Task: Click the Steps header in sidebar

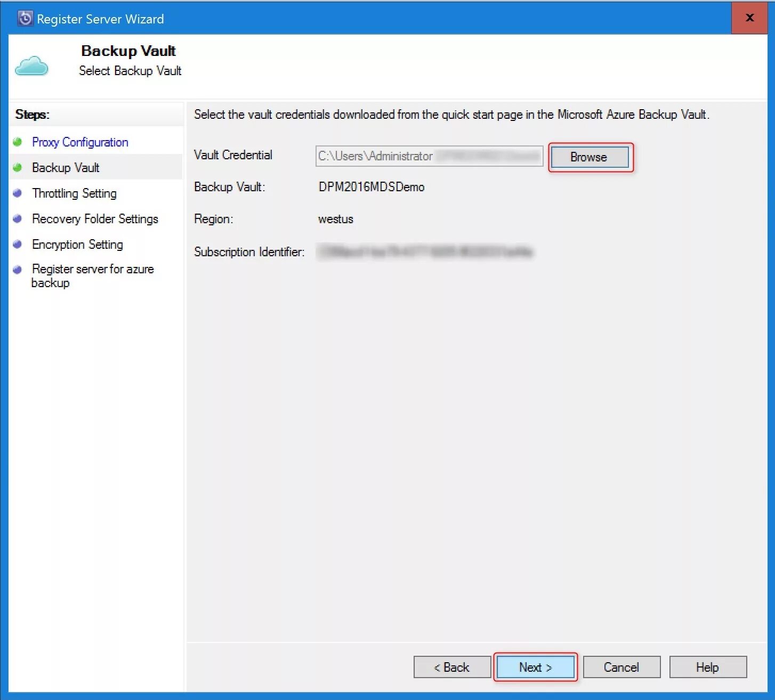Action: pos(33,115)
